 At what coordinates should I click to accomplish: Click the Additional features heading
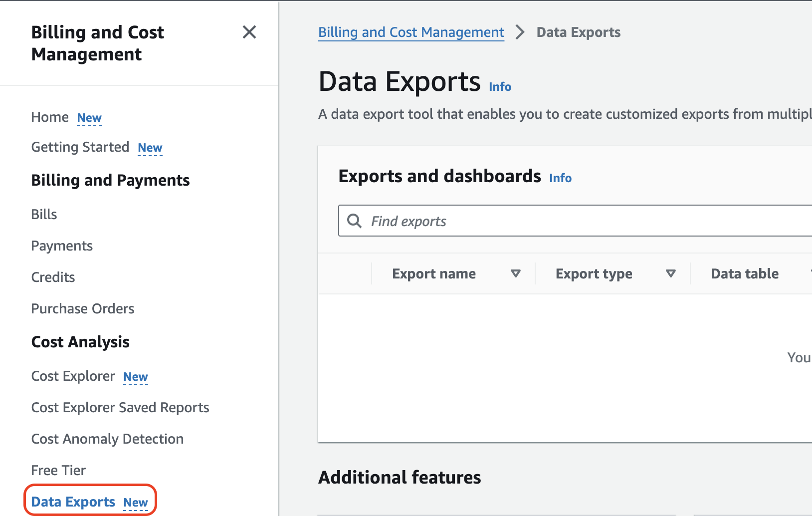click(400, 478)
